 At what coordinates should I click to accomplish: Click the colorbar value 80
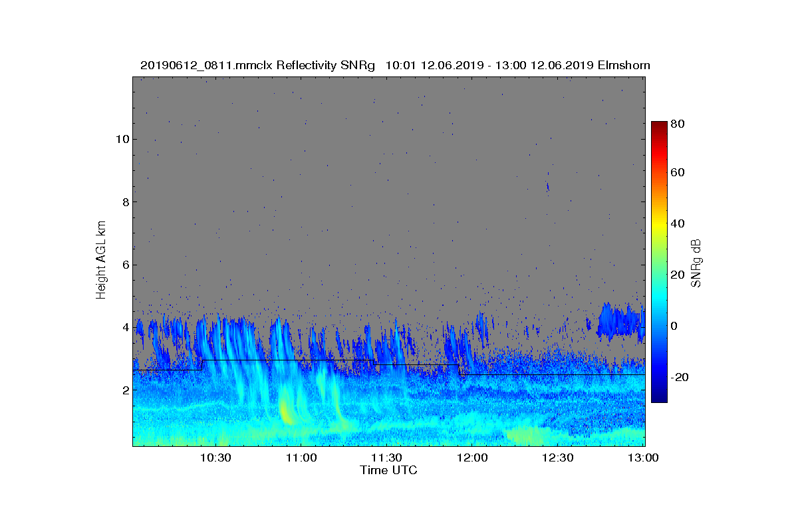click(678, 124)
